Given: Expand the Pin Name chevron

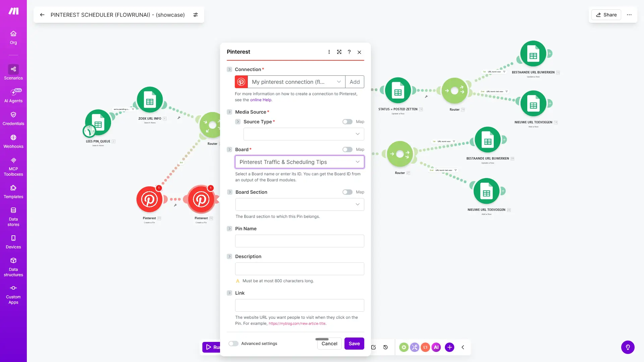Looking at the screenshot, I should coord(229,229).
